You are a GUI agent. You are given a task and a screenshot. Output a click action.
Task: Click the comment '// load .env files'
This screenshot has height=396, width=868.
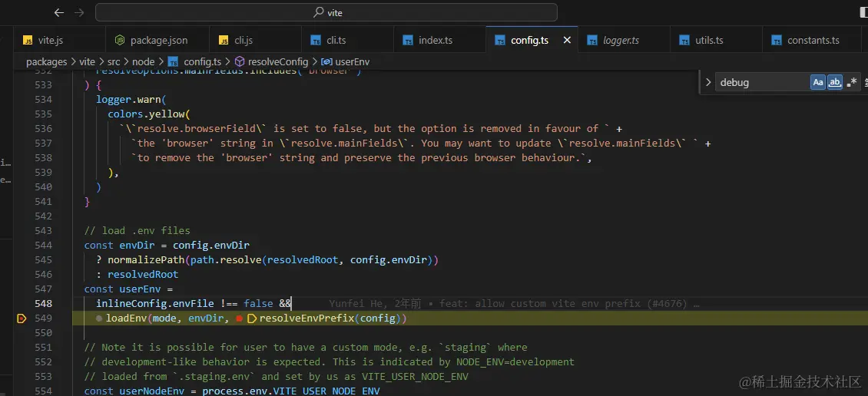137,231
